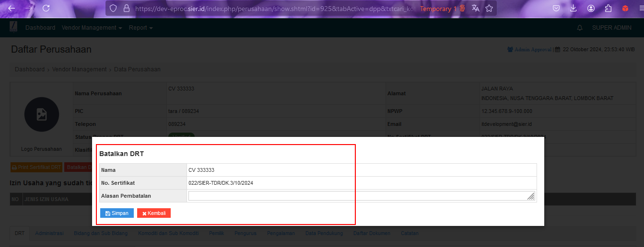Click the red cube extension icon
644x247 pixels.
click(625, 8)
